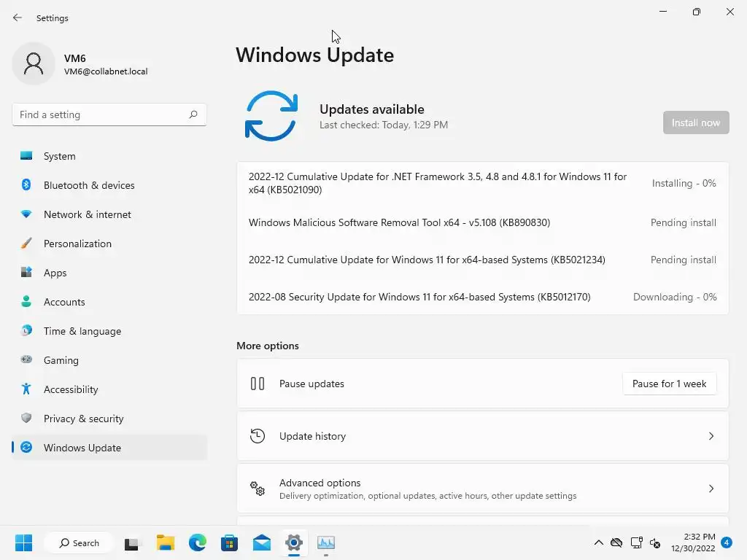Click the back arrow in Settings
Screen dimensions: 747x560
point(18,17)
